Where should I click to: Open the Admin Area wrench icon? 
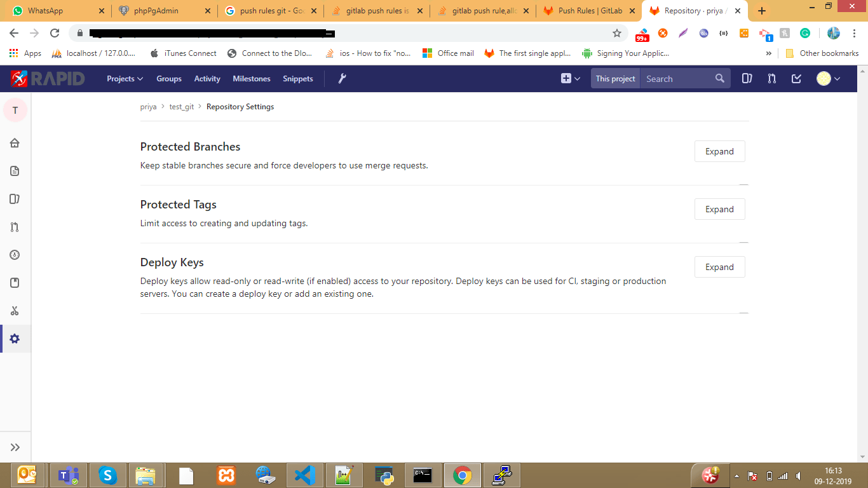pos(342,78)
